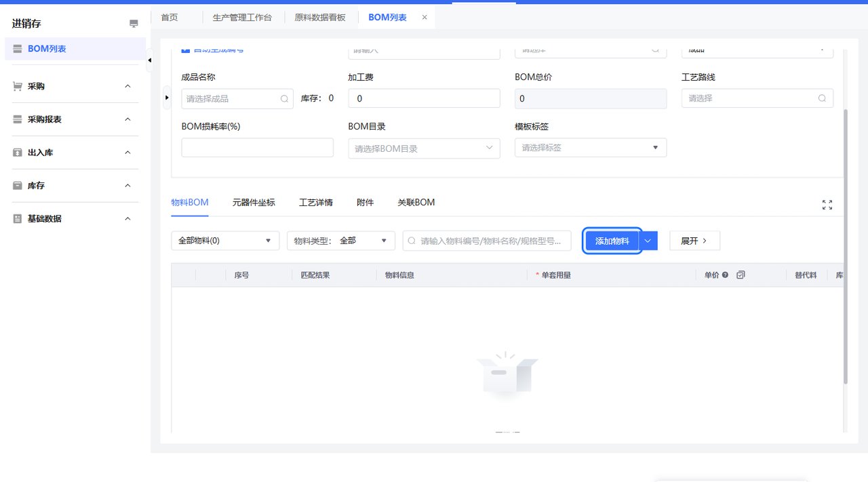Expand the 采购报表 menu group

(127, 119)
